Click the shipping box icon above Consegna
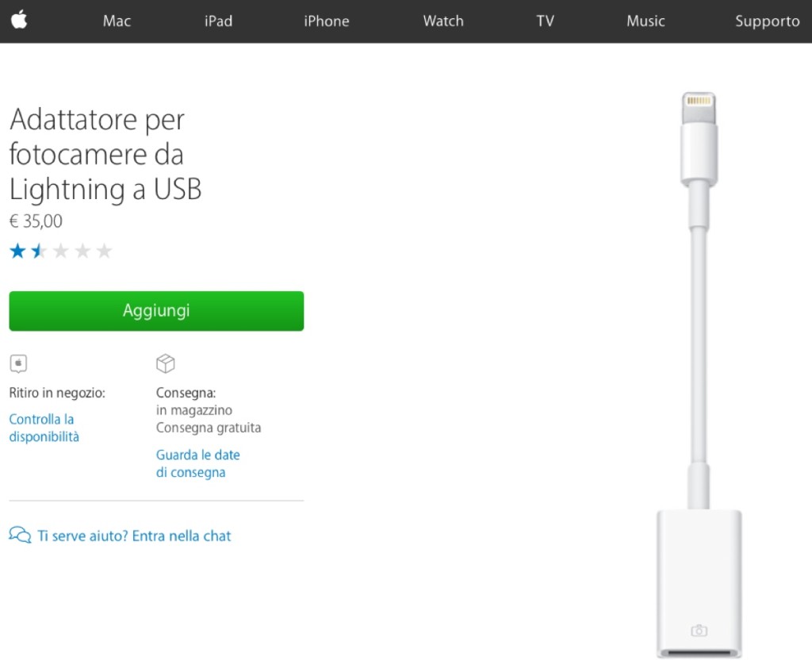 coord(166,363)
